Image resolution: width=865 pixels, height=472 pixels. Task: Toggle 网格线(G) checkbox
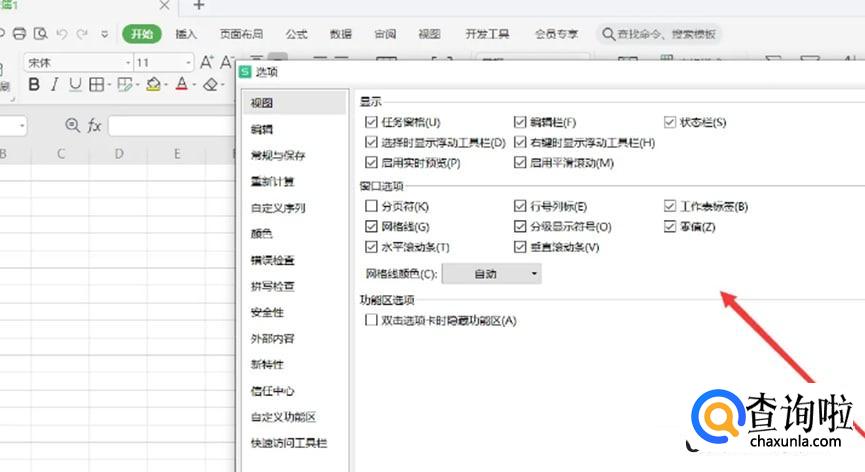371,227
